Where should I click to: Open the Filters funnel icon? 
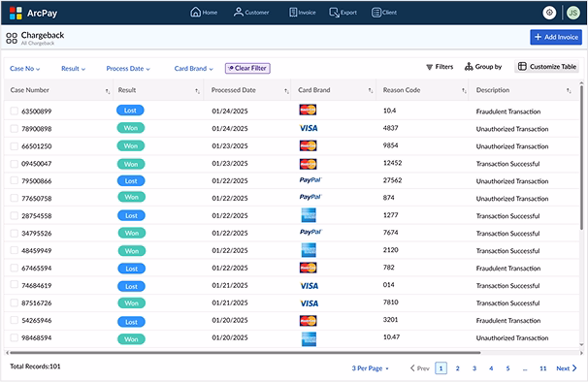click(x=430, y=67)
